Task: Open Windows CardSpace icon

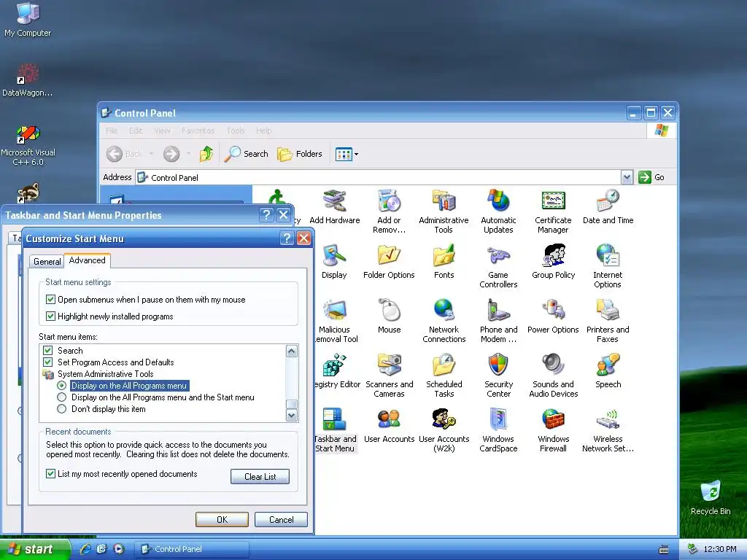Action: coord(498,430)
